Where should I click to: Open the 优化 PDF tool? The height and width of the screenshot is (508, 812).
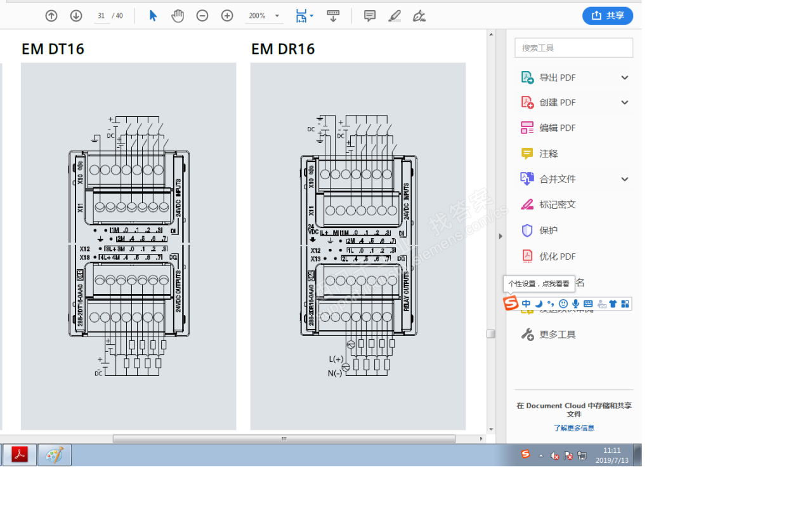549,257
